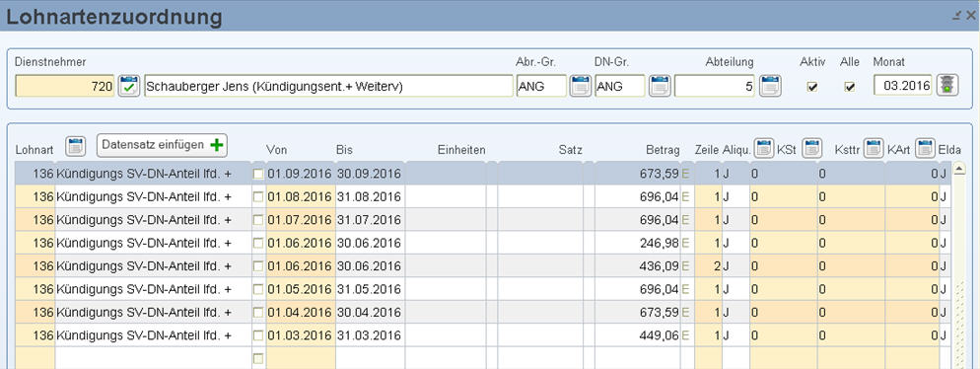Viewport: 980px width, 369px height.
Task: Select Betrag cell 673,59 in September row
Action: [638, 174]
